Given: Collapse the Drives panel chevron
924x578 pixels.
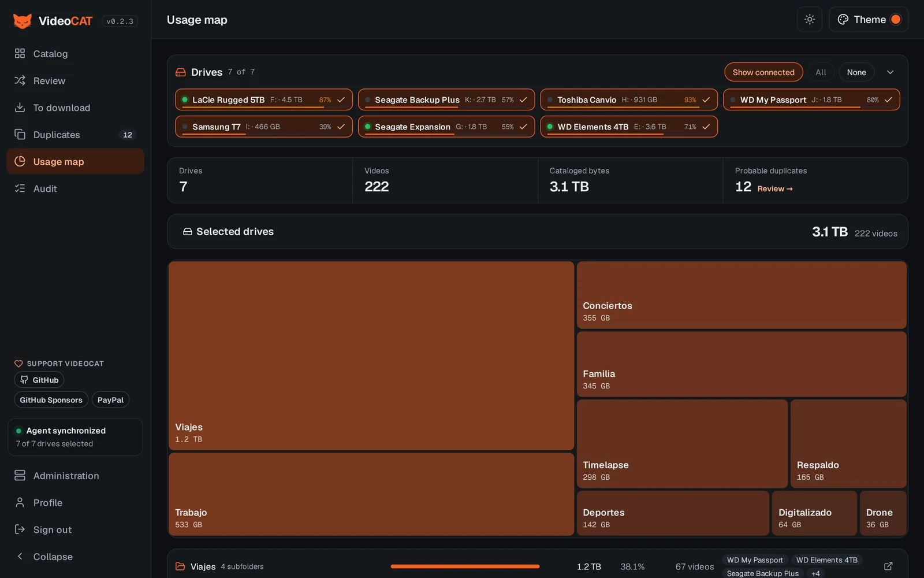Looking at the screenshot, I should click(x=890, y=72).
